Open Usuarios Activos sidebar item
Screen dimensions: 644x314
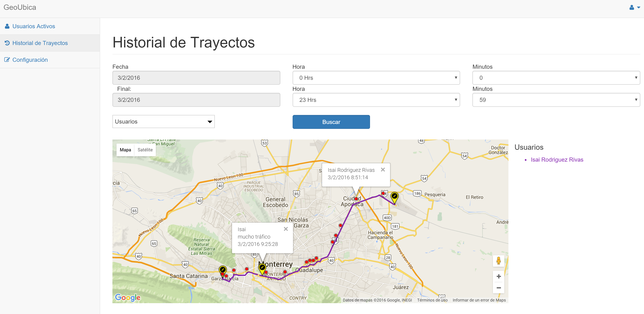point(50,26)
